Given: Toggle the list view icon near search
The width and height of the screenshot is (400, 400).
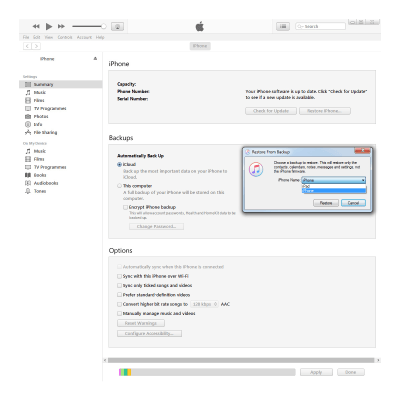Looking at the screenshot, I should (x=283, y=26).
